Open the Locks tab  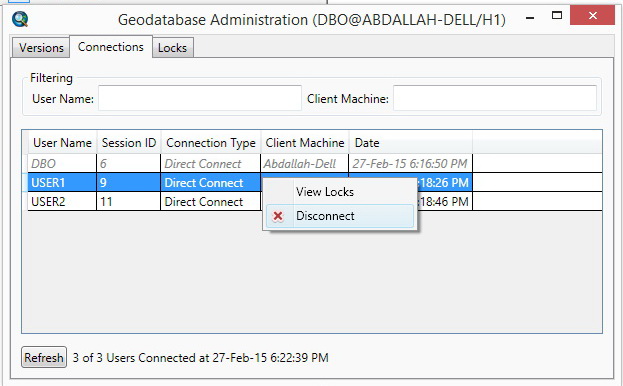pos(172,48)
